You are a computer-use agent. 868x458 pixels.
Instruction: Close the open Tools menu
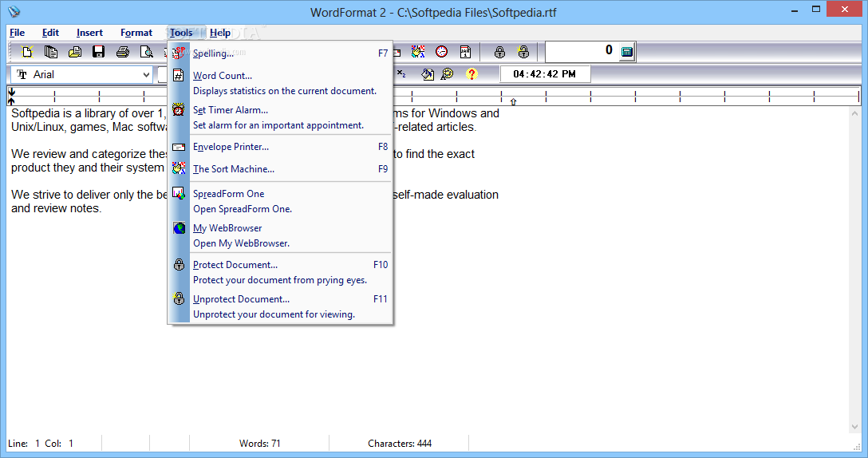181,33
